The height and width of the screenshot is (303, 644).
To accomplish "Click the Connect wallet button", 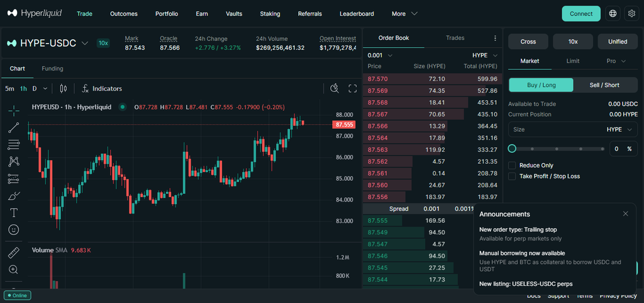I will [x=581, y=14].
